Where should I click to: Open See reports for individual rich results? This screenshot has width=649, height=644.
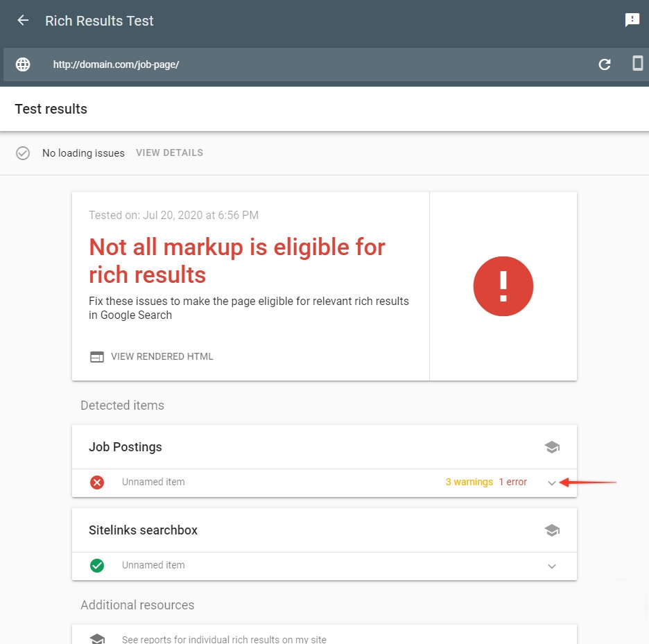click(224, 639)
